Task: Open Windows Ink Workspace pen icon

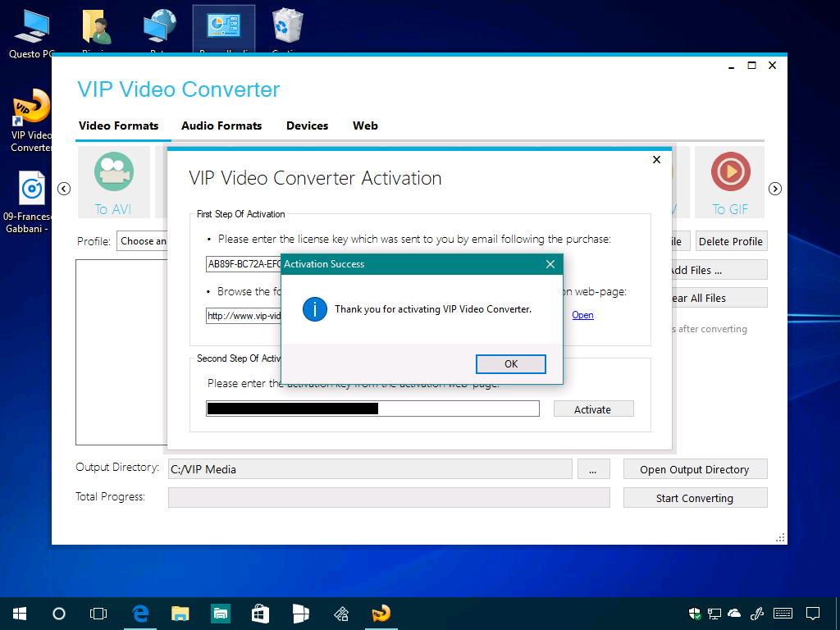Action: point(757,614)
